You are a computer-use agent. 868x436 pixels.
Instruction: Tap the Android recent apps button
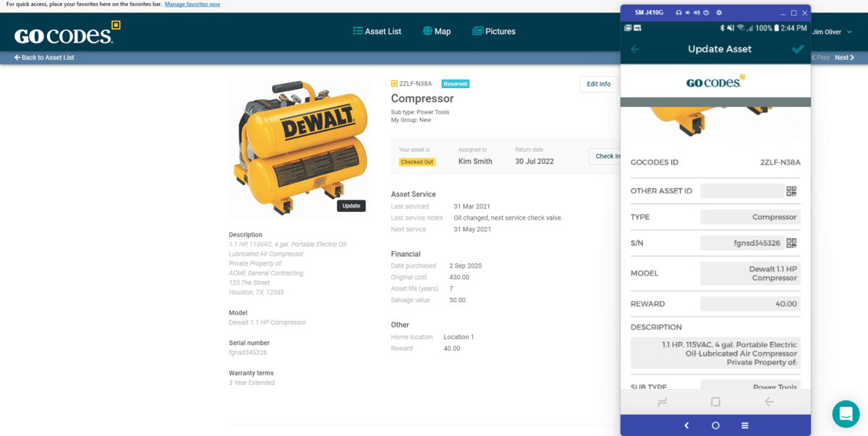coord(744,425)
